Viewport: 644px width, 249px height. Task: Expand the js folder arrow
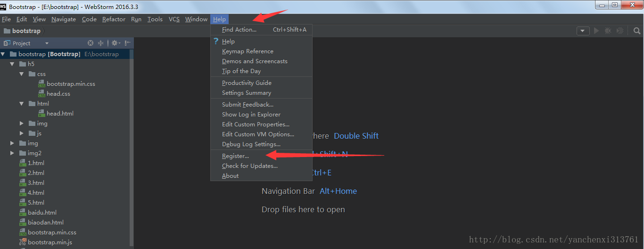click(22, 133)
